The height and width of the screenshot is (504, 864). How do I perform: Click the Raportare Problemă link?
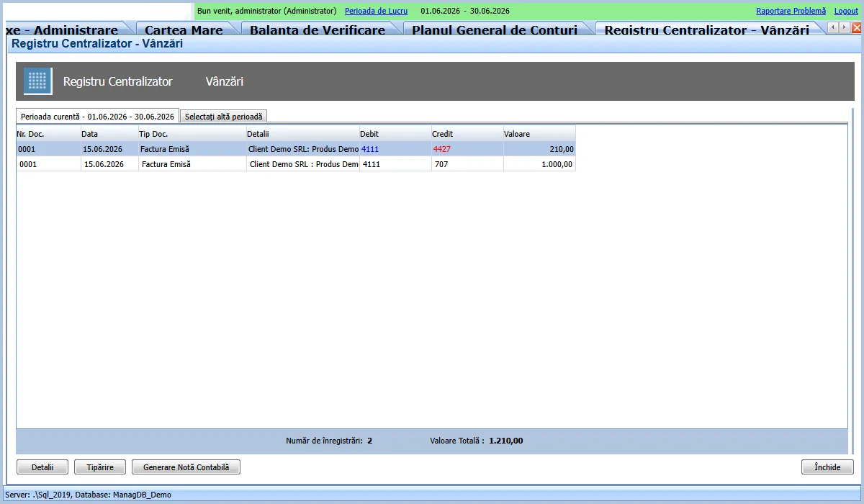pyautogui.click(x=791, y=11)
